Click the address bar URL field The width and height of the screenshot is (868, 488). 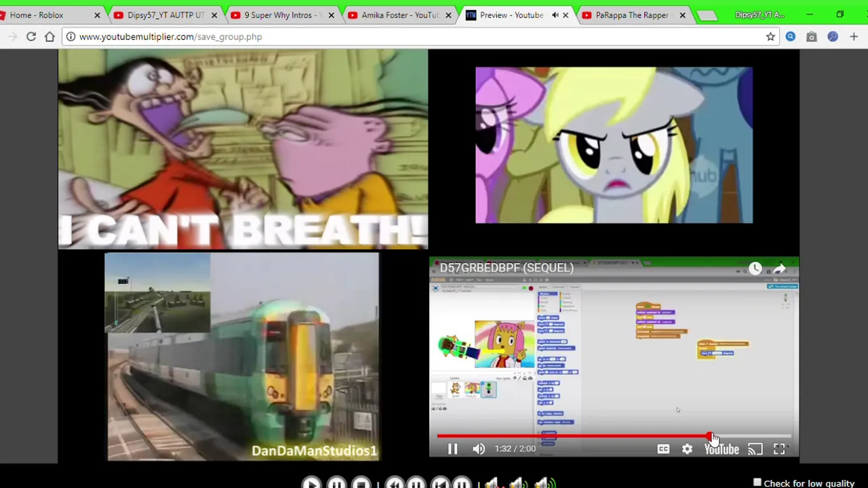click(420, 37)
